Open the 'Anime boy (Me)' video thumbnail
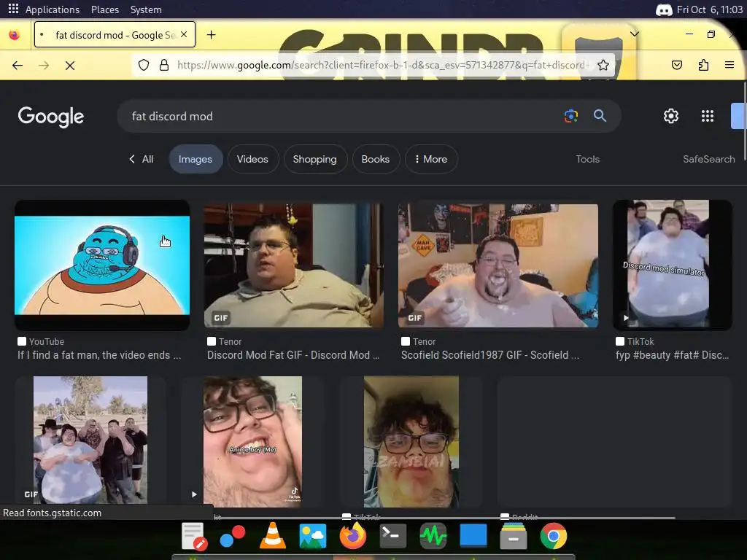747x560 pixels. click(x=252, y=441)
